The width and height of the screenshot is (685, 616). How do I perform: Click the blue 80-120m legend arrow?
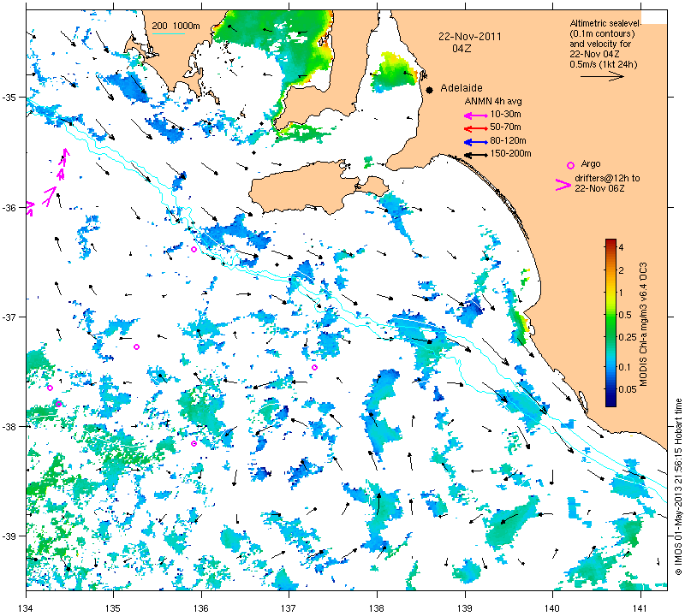point(475,142)
